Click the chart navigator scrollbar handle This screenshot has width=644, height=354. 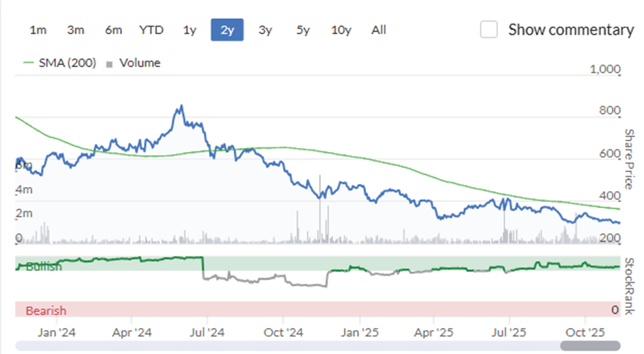tap(590, 345)
